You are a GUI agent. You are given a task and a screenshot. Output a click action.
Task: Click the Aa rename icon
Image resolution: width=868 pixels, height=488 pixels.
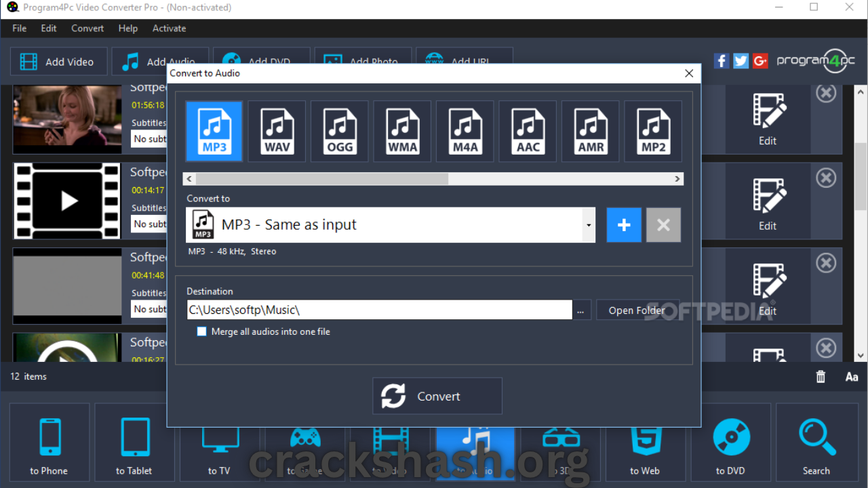click(852, 377)
